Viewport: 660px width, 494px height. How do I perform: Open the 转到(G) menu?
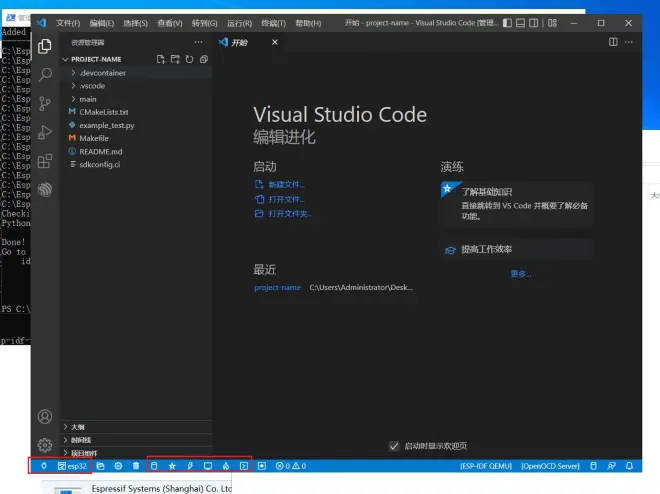[x=205, y=23]
